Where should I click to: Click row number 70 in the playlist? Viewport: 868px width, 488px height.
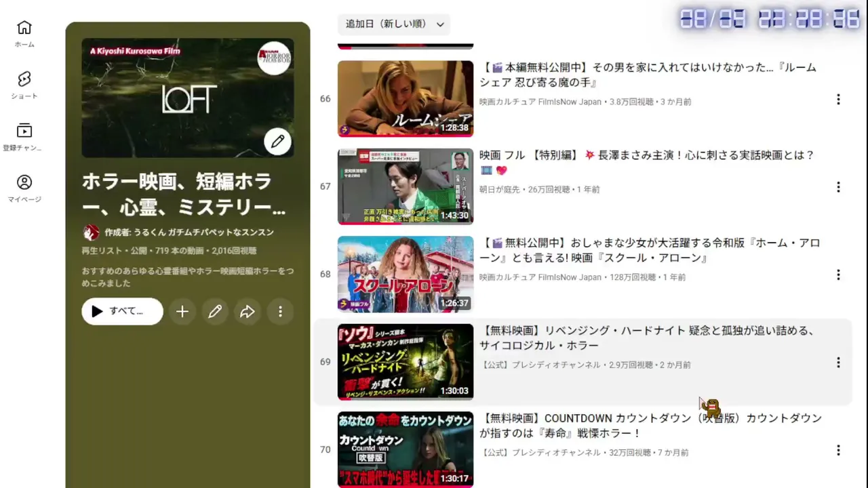tap(325, 449)
